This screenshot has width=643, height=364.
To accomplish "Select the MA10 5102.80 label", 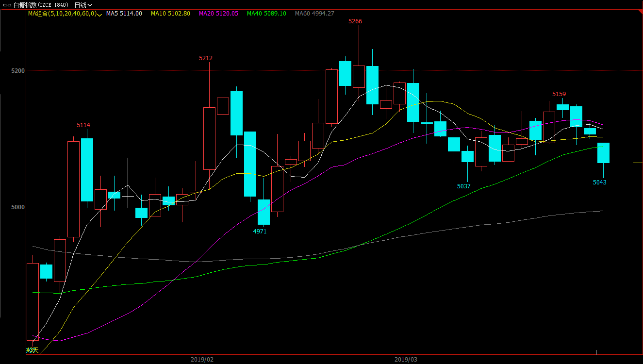I will (x=170, y=14).
